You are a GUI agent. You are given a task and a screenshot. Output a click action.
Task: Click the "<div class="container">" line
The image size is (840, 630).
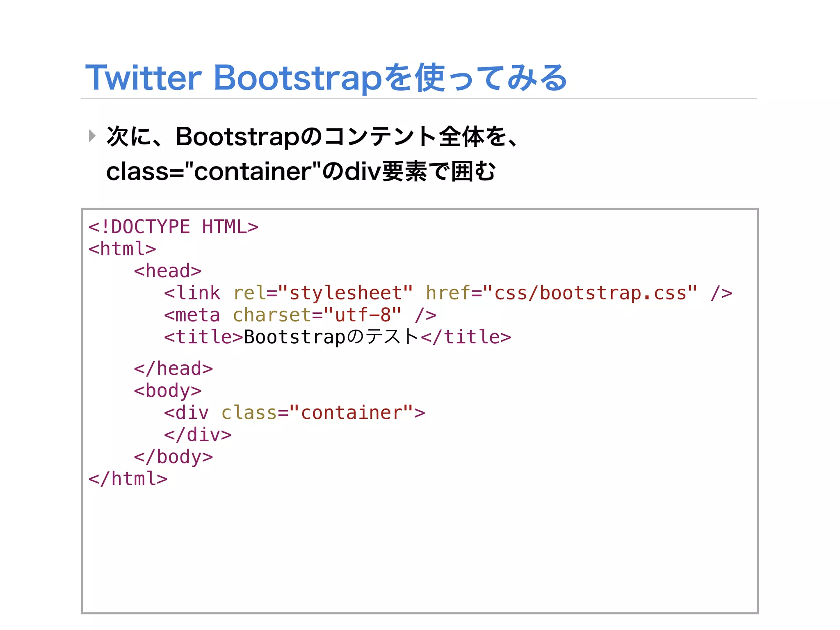[294, 413]
